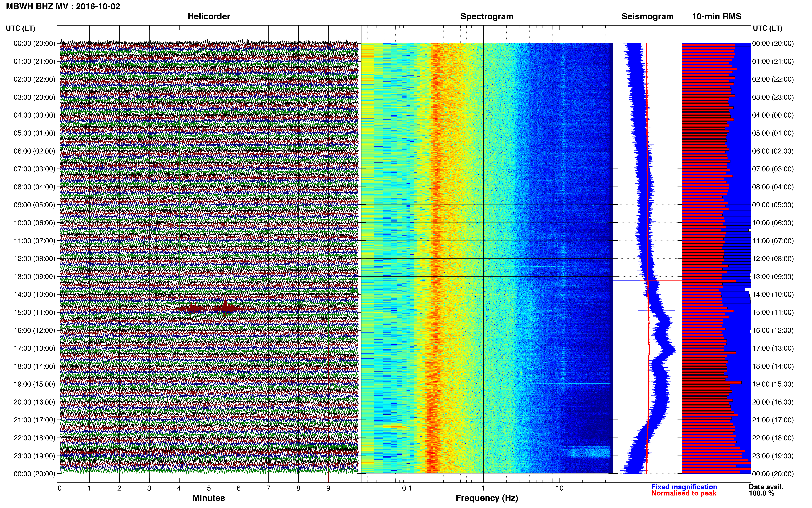The height and width of the screenshot is (508, 812).
Task: Click left time label '17:00 (13:00)'
Action: tap(34, 348)
